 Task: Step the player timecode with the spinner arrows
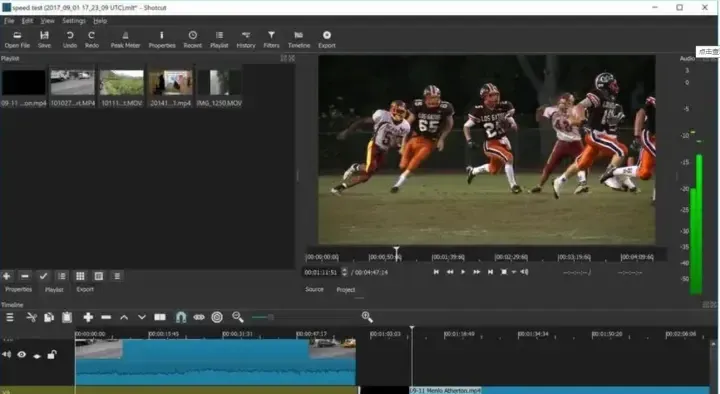click(344, 272)
